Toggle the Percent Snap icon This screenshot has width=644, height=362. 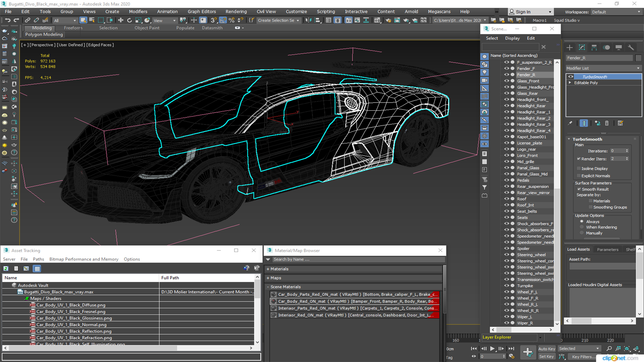[231, 20]
